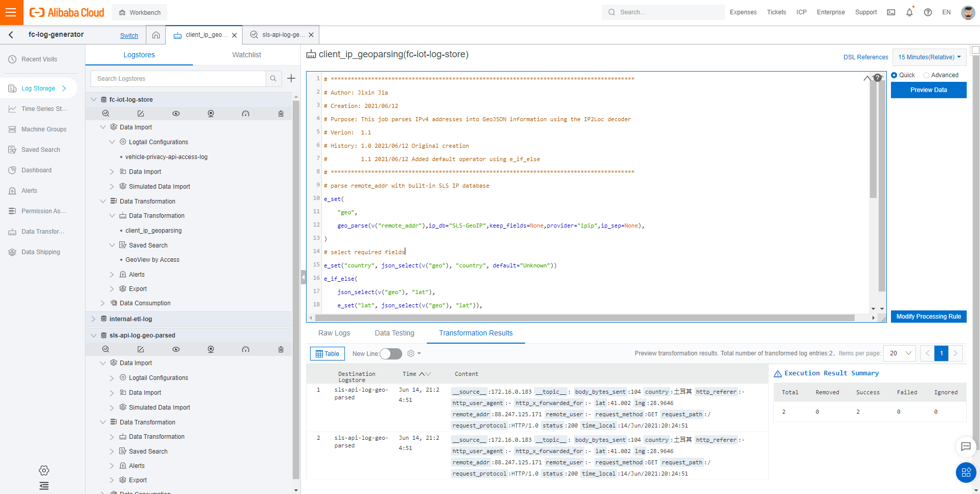Open the Expenses top menu

[x=743, y=12]
